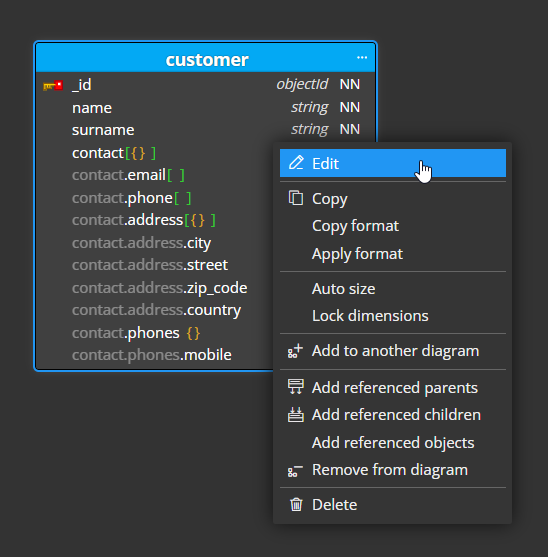Open the three-dot menu on customer table

pos(362,58)
